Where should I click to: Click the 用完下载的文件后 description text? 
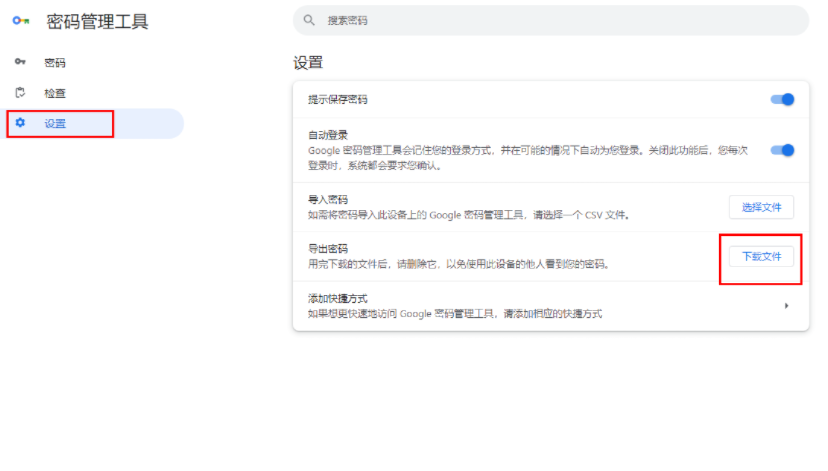[459, 264]
